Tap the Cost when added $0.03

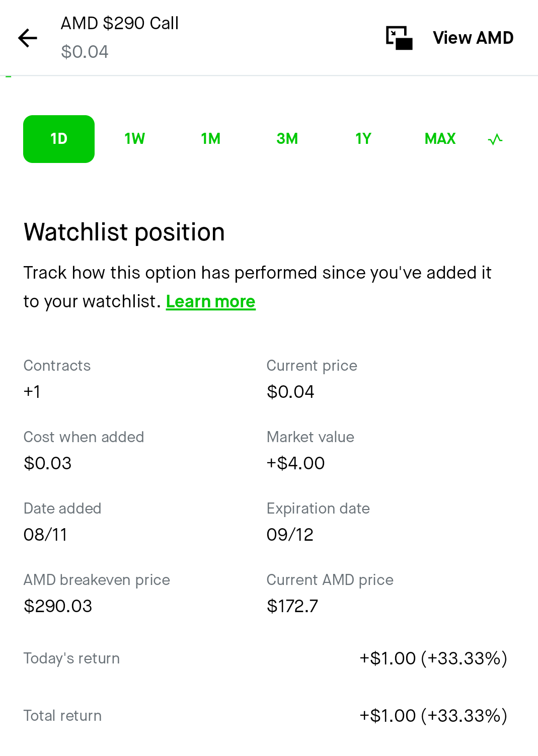[x=48, y=463]
